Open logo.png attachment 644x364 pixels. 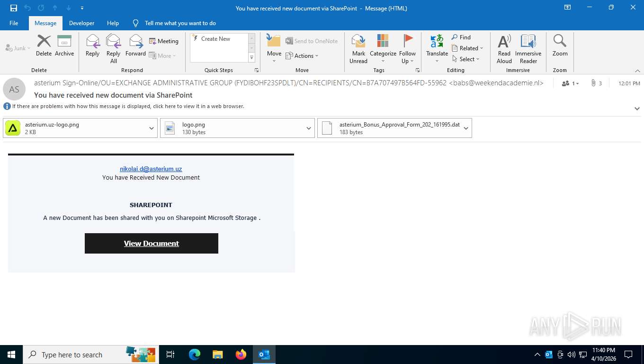(x=232, y=128)
